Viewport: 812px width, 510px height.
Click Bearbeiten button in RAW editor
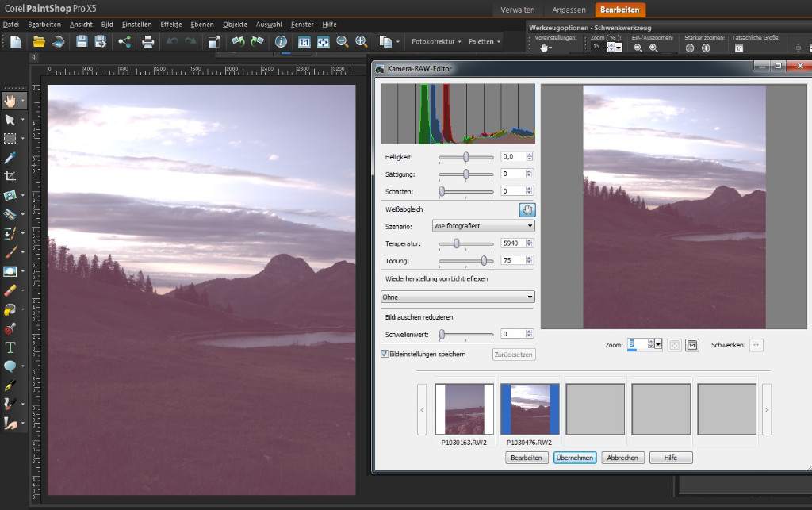[527, 458]
